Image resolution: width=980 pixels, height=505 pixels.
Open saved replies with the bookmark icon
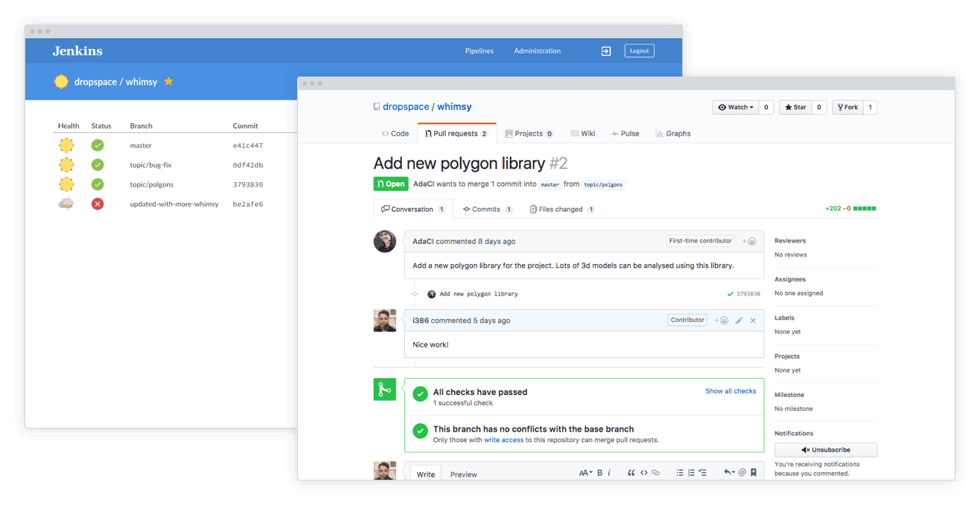point(753,472)
